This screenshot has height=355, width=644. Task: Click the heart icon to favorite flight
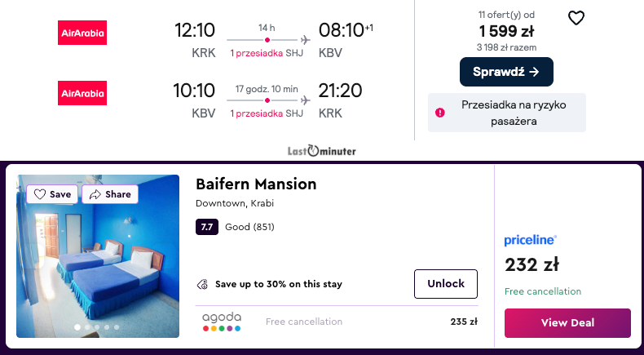coord(576,18)
